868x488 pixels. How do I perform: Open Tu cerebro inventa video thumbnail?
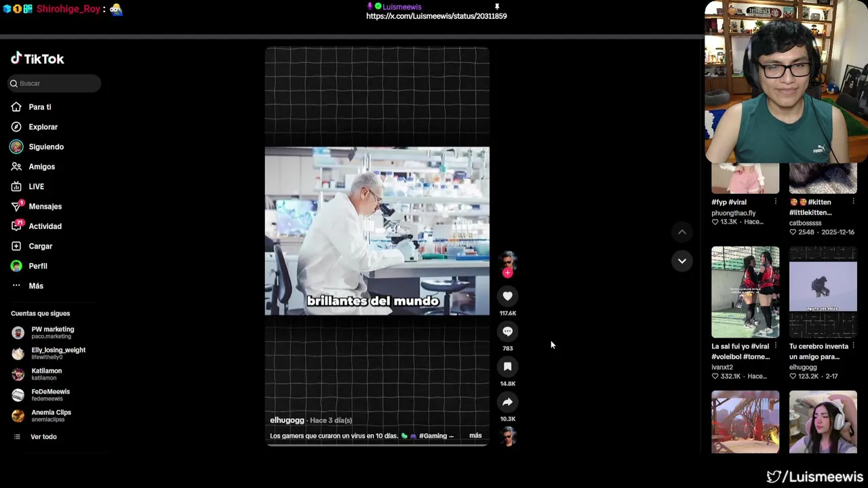click(x=823, y=292)
